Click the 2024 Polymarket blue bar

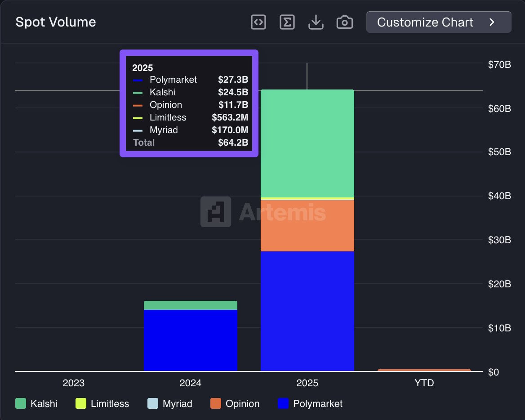pos(191,340)
